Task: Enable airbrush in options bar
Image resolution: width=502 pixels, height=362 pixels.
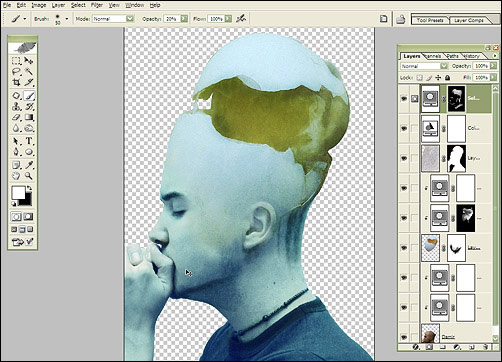Action: click(x=241, y=19)
